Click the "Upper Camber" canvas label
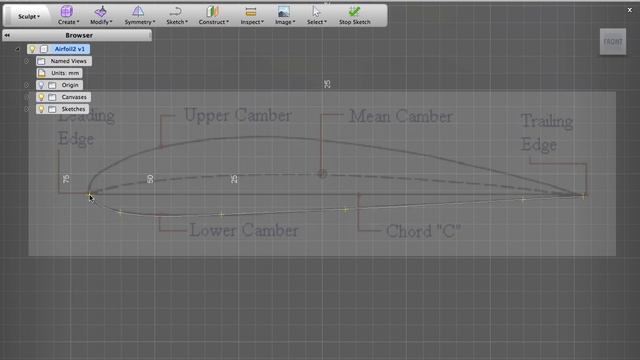The width and height of the screenshot is (640, 360). 238,116
